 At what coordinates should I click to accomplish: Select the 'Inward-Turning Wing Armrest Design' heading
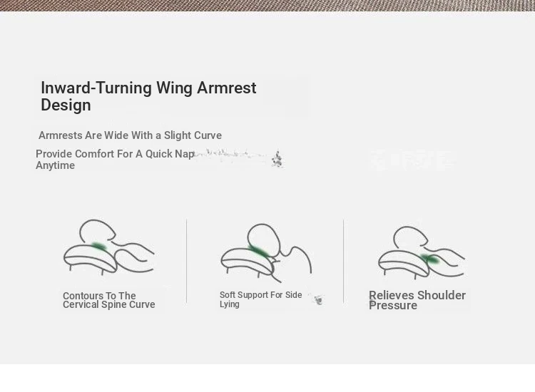148,96
